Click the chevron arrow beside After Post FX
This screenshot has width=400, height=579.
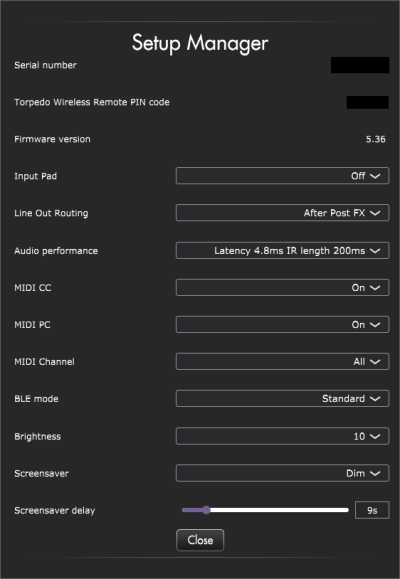click(x=375, y=213)
